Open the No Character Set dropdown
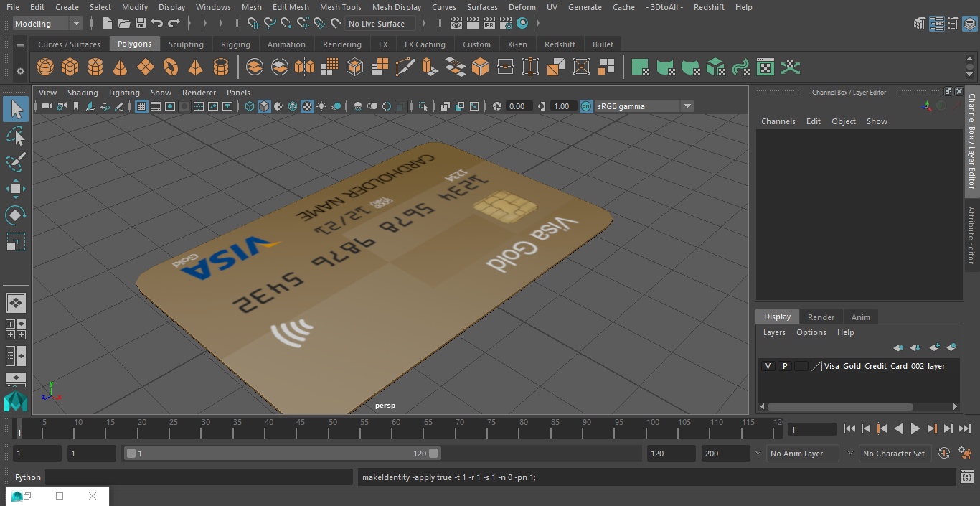Viewport: 980px width, 506px height. 894,454
